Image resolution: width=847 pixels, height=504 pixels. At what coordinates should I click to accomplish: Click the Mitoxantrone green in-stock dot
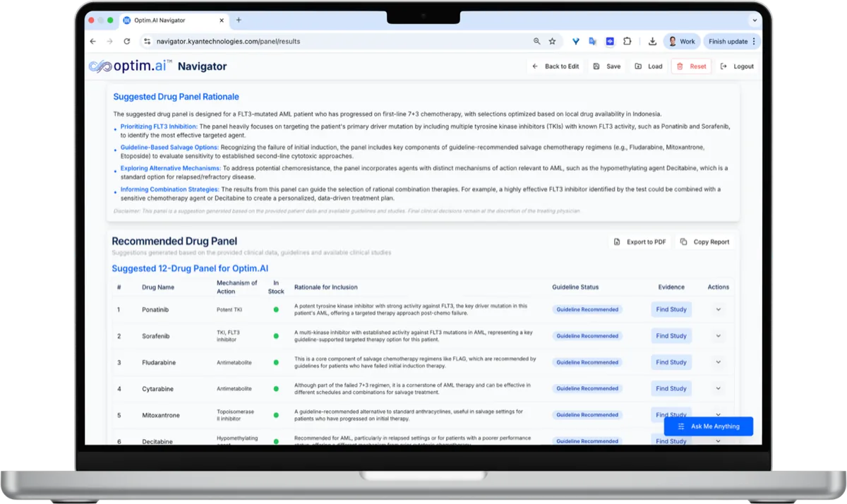(276, 415)
